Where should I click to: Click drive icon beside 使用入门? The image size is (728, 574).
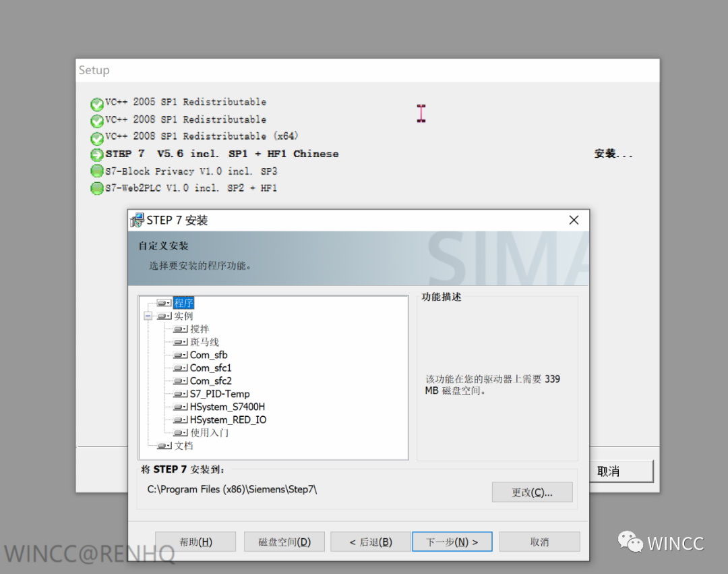point(180,433)
